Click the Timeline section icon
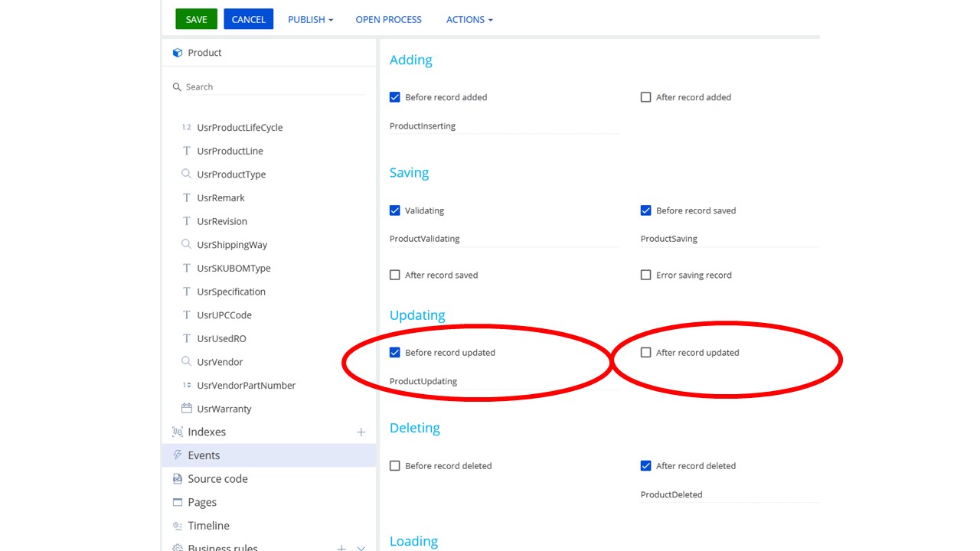Image resolution: width=980 pixels, height=551 pixels. point(178,526)
